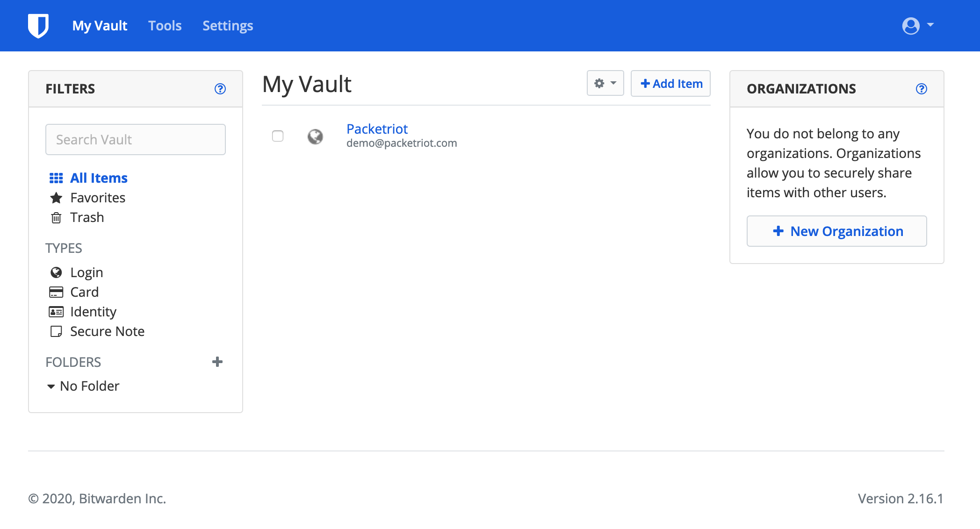Click the Search Vault input field

(x=135, y=139)
